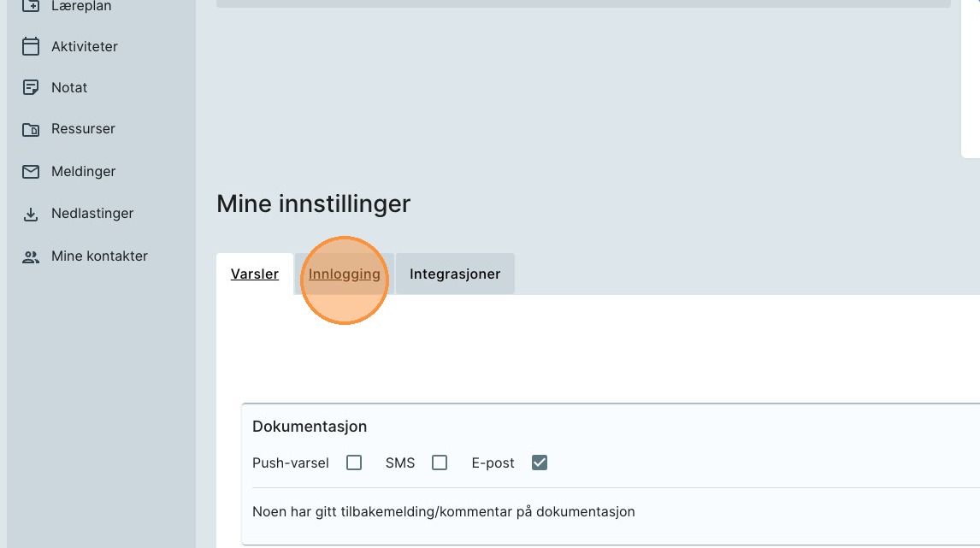Image resolution: width=980 pixels, height=548 pixels.
Task: Click the Notat note icon
Action: click(x=31, y=87)
